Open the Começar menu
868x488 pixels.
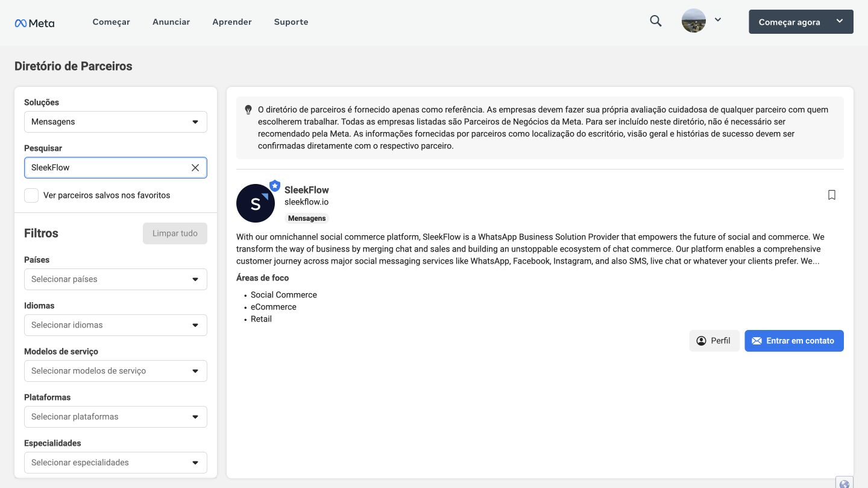click(112, 22)
